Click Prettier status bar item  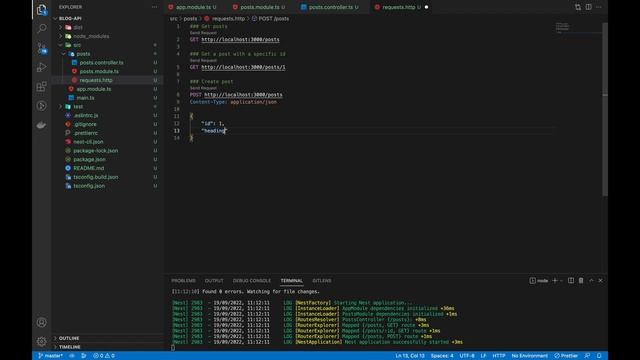pos(566,356)
